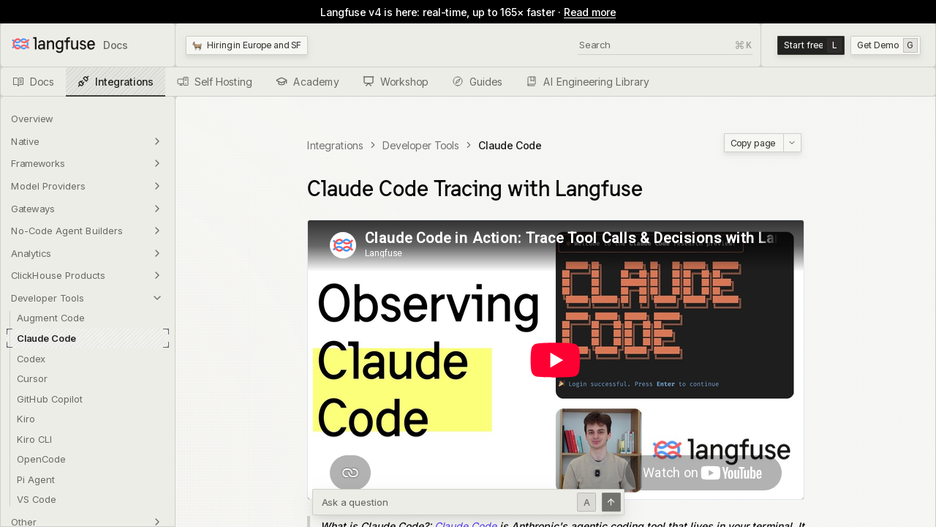Open AI Engineering Library tab

coord(588,82)
